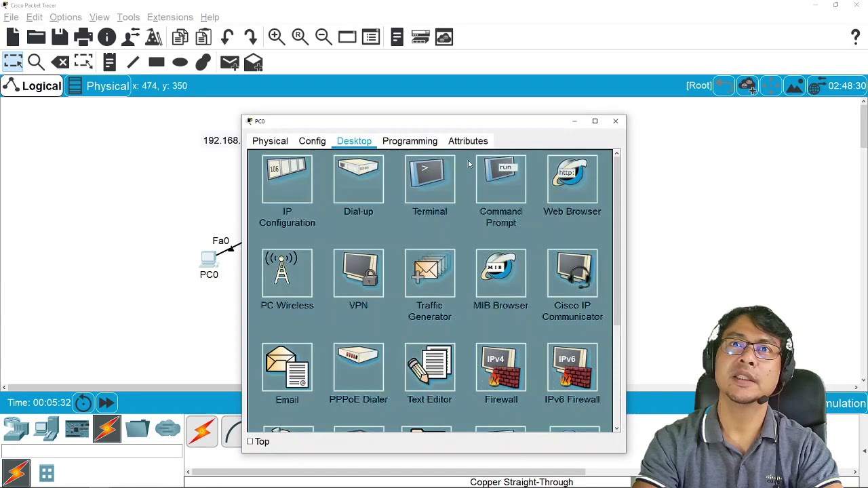Launch Traffic Generator

click(x=429, y=273)
